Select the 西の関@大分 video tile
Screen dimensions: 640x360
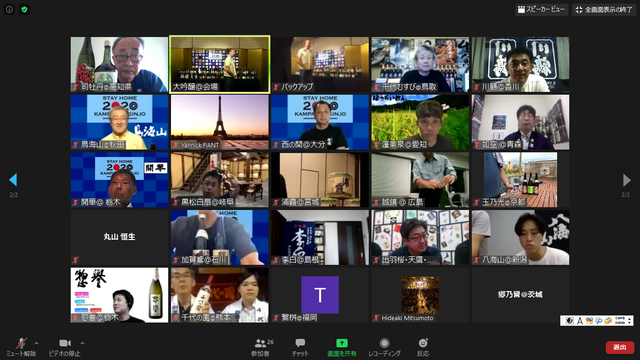320,122
